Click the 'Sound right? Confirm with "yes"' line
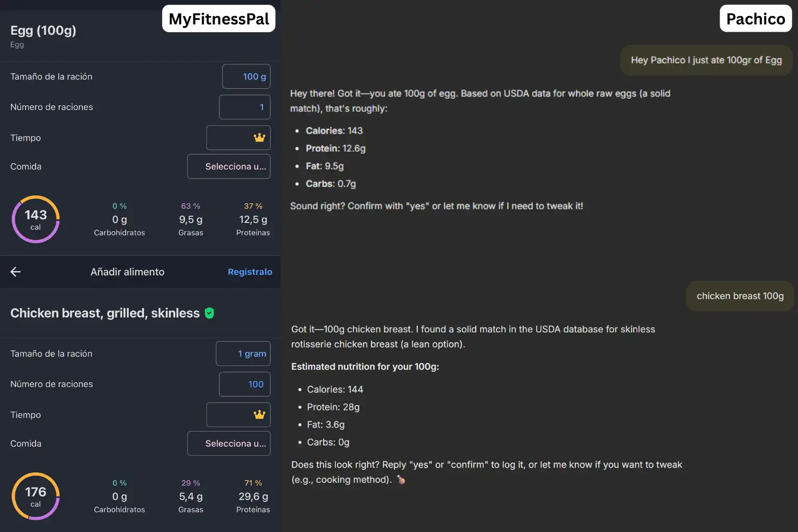This screenshot has width=798, height=532. (436, 206)
